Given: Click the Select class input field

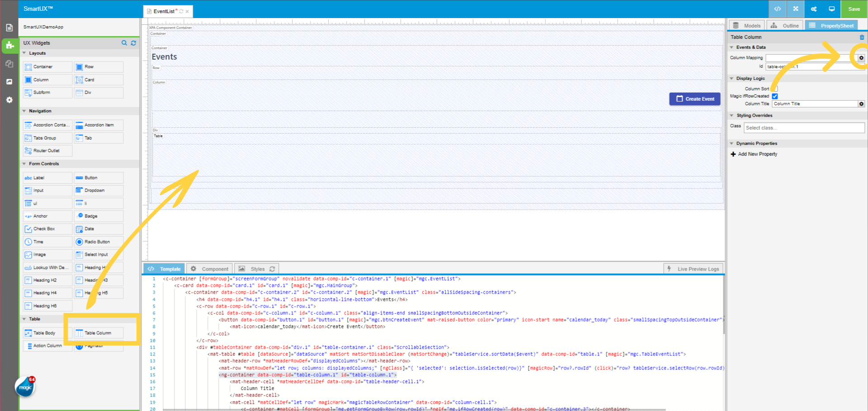Looking at the screenshot, I should pos(804,127).
